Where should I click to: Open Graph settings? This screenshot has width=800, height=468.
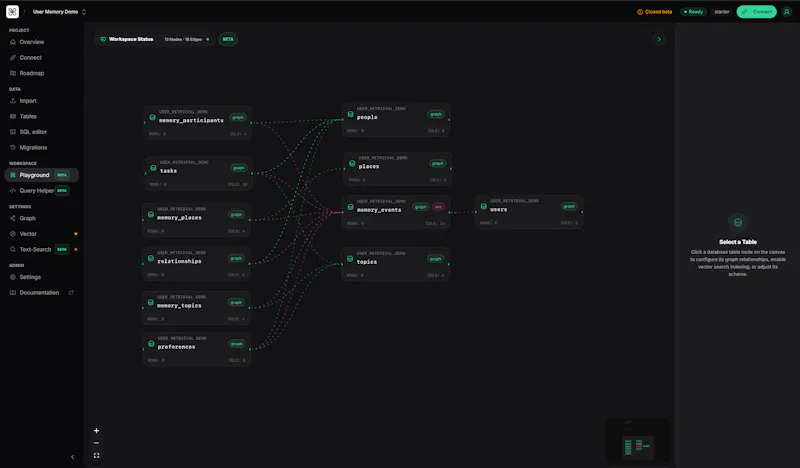click(28, 218)
